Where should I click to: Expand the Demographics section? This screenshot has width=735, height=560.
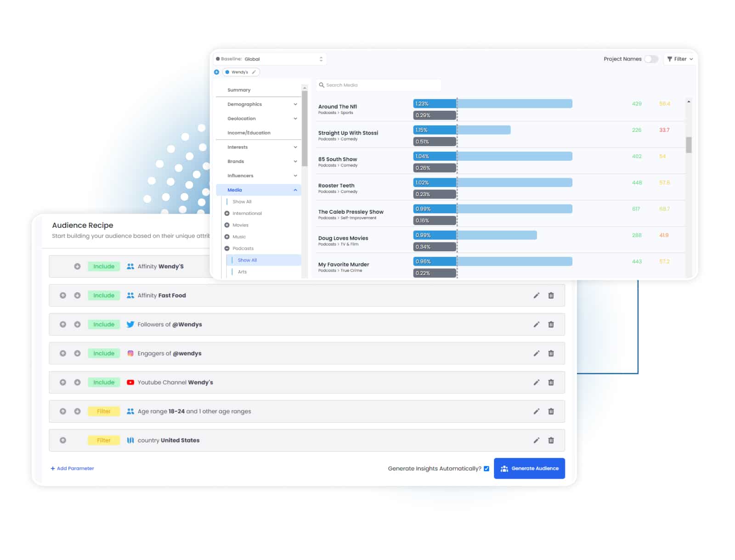click(258, 104)
